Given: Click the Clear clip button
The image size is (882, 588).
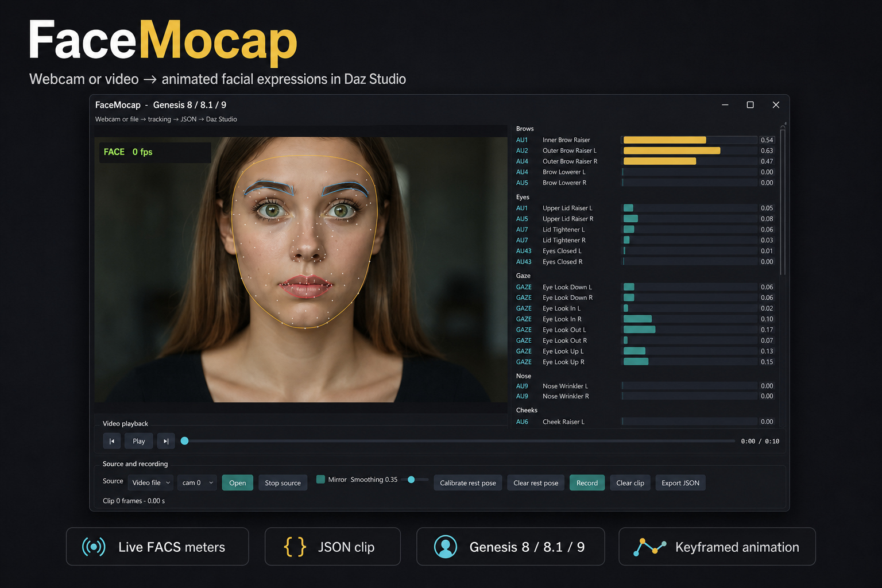Looking at the screenshot, I should (x=630, y=482).
